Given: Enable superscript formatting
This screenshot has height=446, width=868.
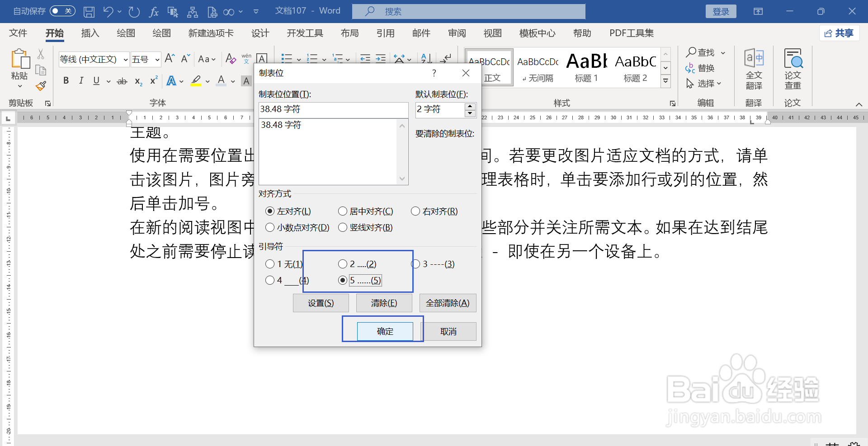Looking at the screenshot, I should (x=153, y=81).
